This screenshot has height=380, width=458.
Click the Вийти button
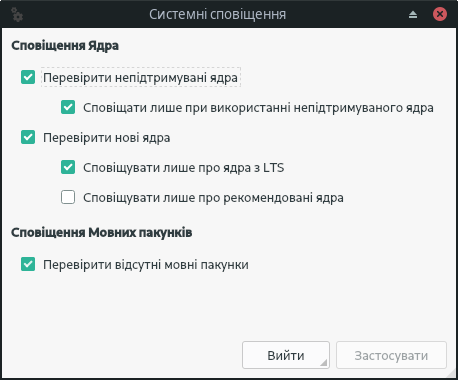(286, 355)
